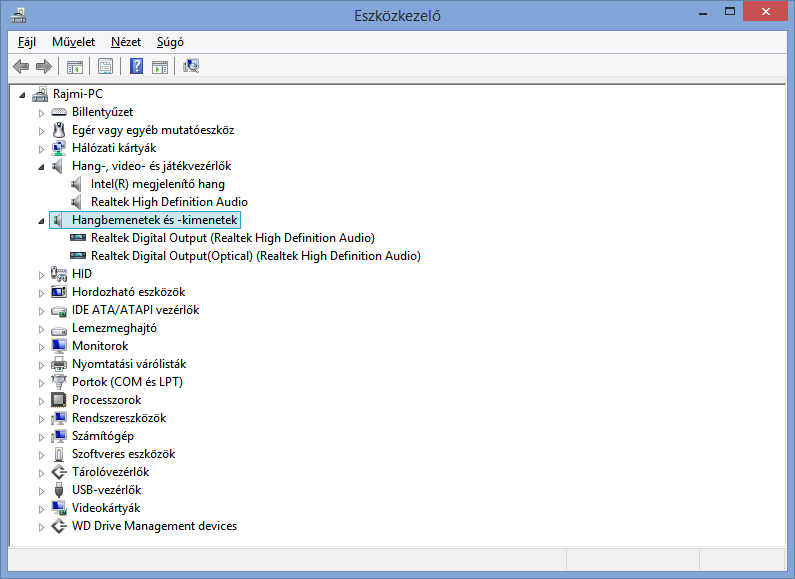Select the Szoftveres eszközök row label
Viewport: 795px width, 579px height.
click(124, 454)
